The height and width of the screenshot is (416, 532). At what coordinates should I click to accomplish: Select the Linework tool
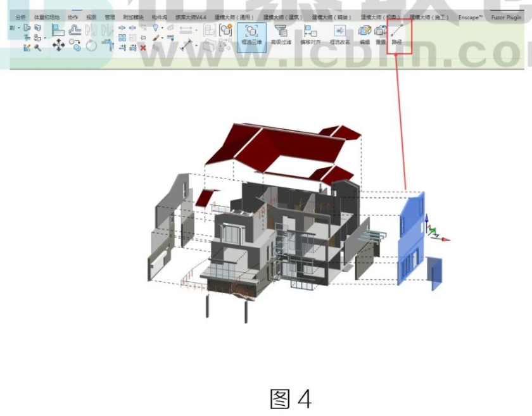(170, 37)
